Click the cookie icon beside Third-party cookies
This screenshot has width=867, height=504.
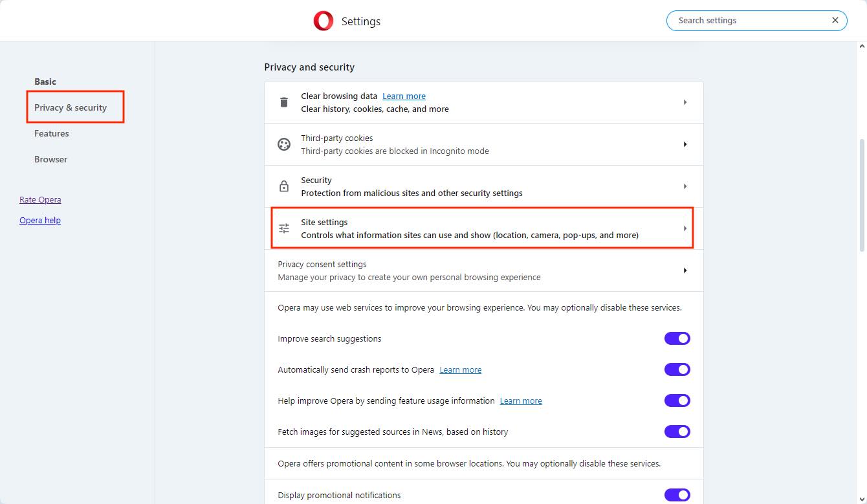click(284, 144)
